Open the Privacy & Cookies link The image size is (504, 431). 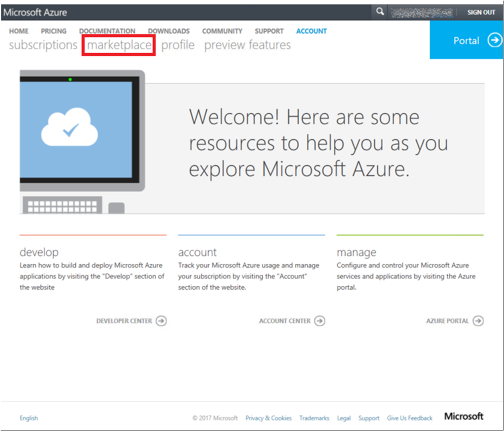[x=268, y=418]
